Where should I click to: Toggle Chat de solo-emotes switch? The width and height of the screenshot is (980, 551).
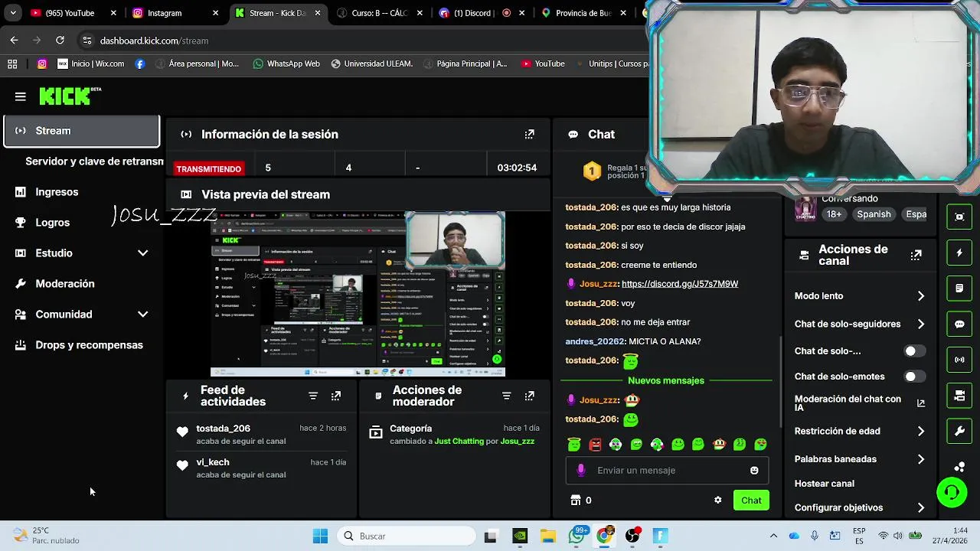pos(914,377)
